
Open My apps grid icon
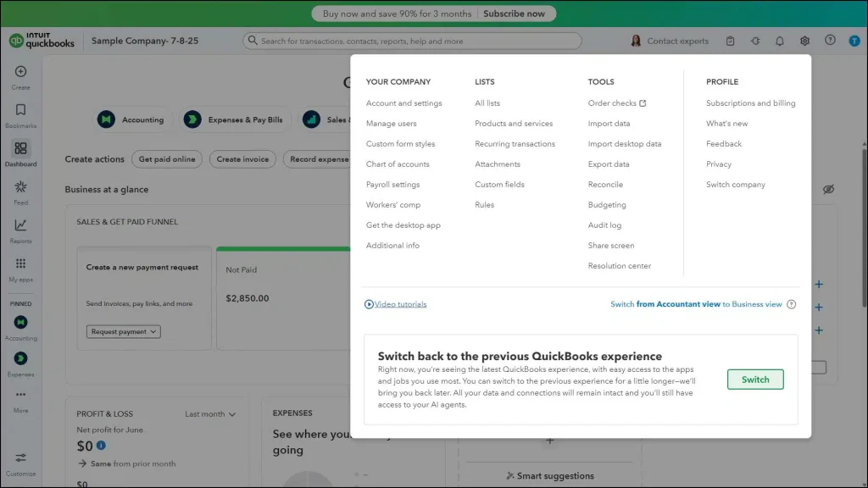pyautogui.click(x=21, y=264)
